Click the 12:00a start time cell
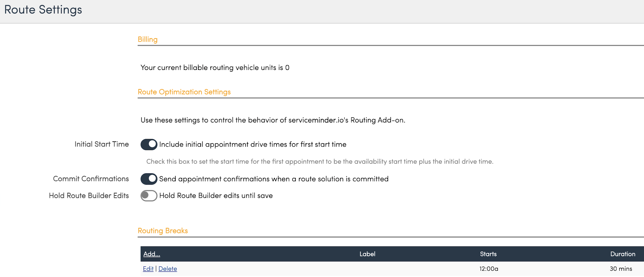 (x=489, y=269)
